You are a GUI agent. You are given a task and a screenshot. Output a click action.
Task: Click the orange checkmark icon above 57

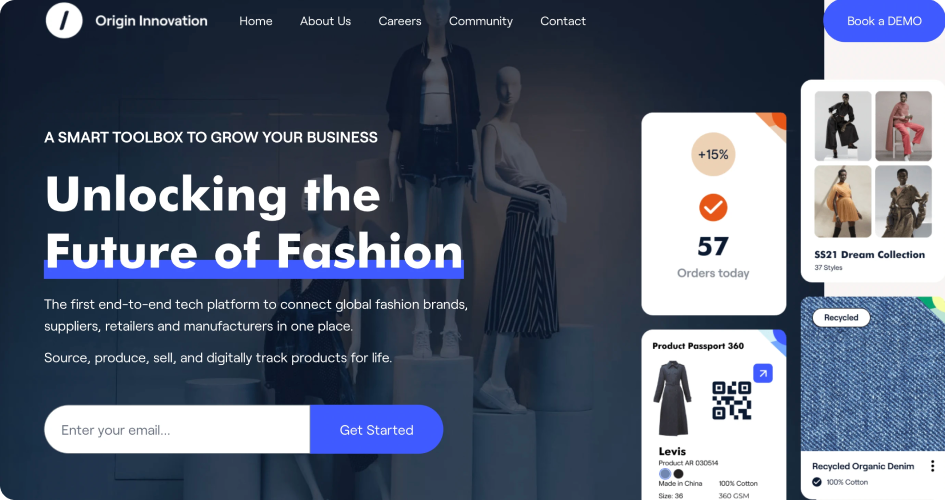tap(713, 207)
